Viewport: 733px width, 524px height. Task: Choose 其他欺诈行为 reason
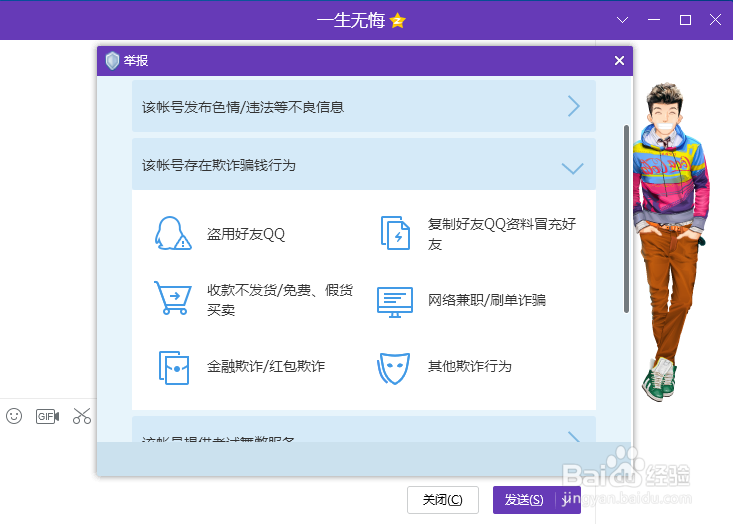pos(470,366)
